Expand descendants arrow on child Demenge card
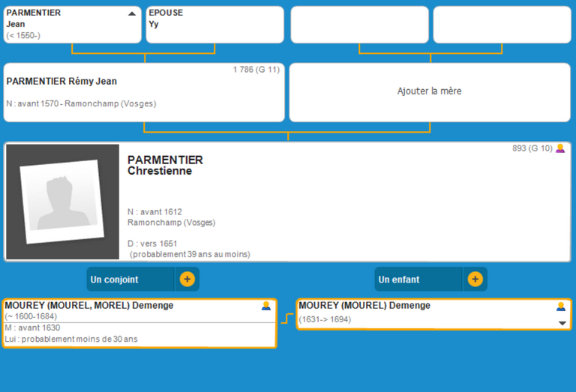576x392 pixels. [562, 323]
